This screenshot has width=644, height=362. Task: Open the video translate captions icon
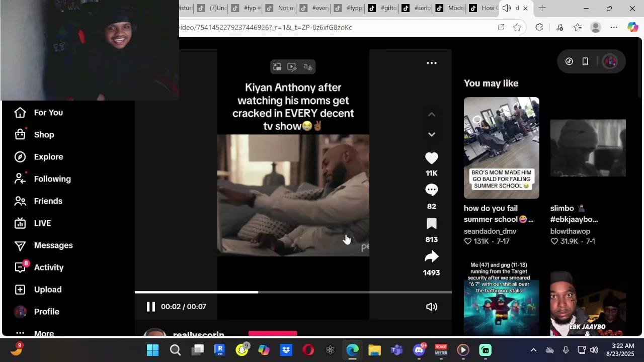(x=308, y=67)
